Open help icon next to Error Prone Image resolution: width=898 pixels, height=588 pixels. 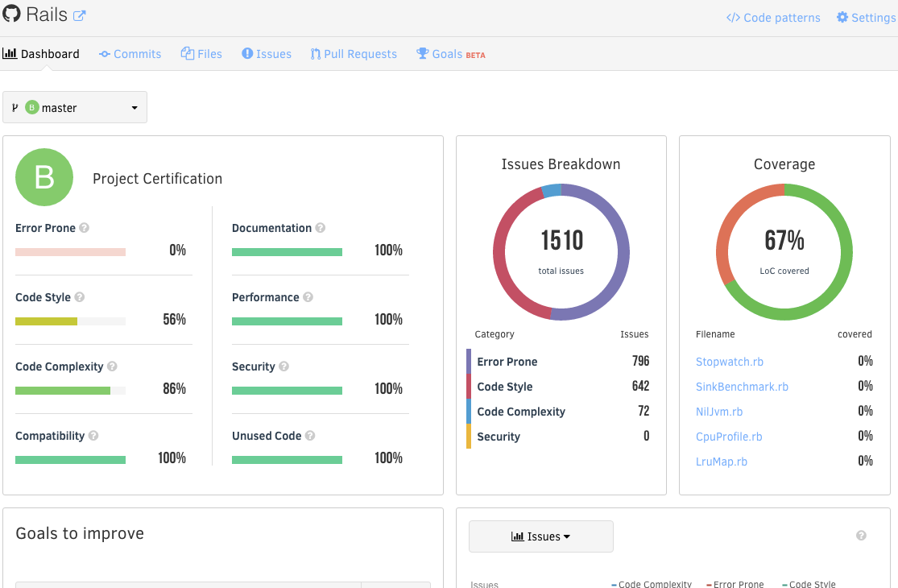[85, 228]
